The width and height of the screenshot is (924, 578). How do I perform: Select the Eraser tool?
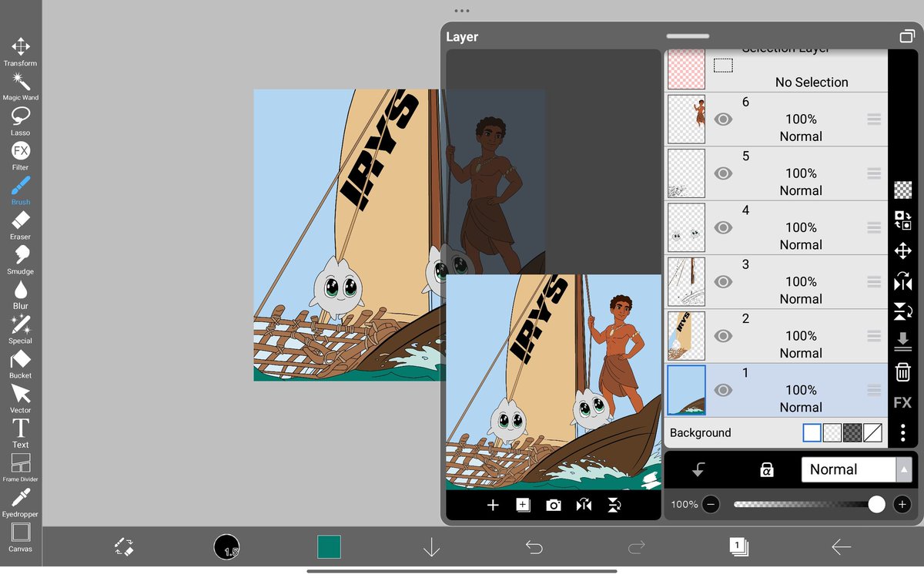point(21,225)
